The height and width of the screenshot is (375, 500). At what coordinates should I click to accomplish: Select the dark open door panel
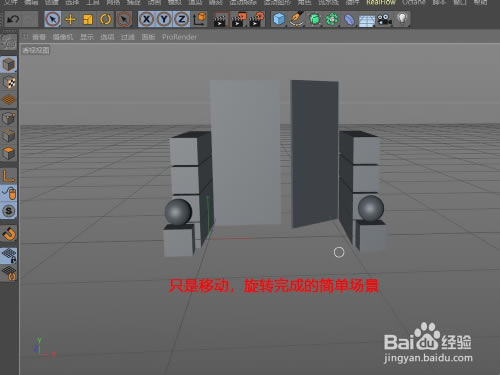point(315,154)
